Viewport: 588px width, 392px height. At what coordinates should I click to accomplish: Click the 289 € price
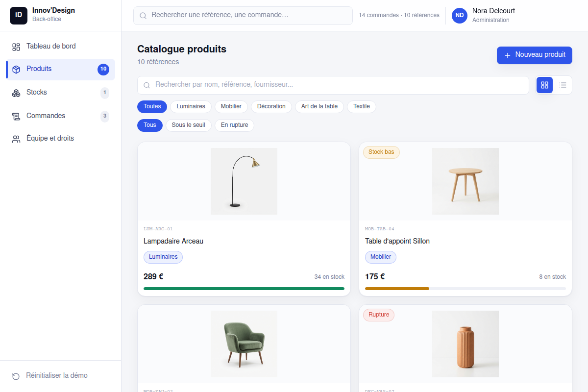pyautogui.click(x=153, y=276)
